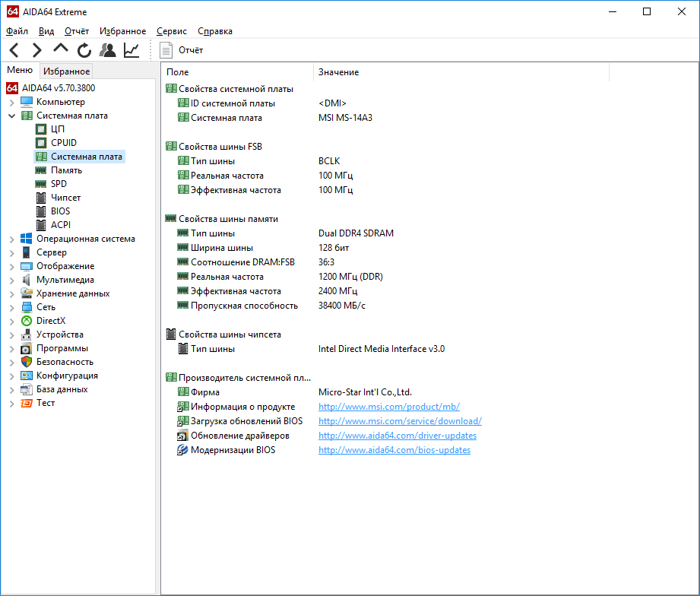Select the CPUID chip icon in the tree
This screenshot has height=596, width=700.
[x=41, y=143]
